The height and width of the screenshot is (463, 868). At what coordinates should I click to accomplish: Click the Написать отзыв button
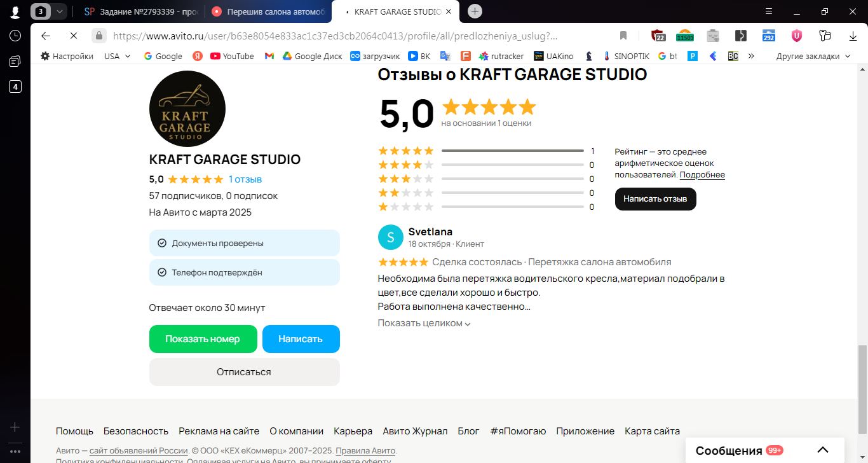tap(656, 199)
